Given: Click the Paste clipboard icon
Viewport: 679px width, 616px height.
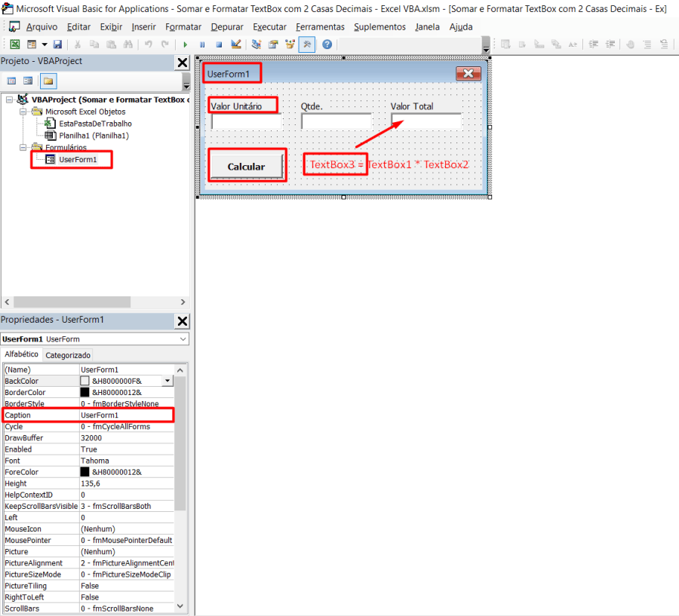Looking at the screenshot, I should (112, 44).
